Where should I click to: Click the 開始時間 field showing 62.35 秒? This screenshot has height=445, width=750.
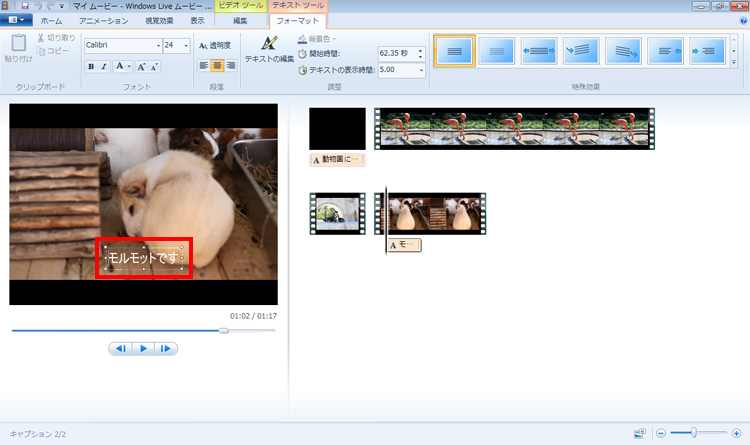point(397,54)
